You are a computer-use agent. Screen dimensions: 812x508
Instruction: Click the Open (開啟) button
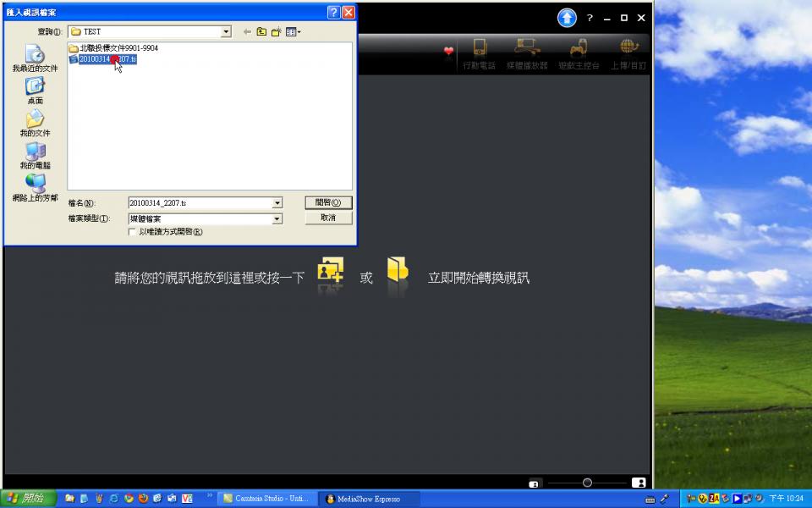tap(328, 203)
